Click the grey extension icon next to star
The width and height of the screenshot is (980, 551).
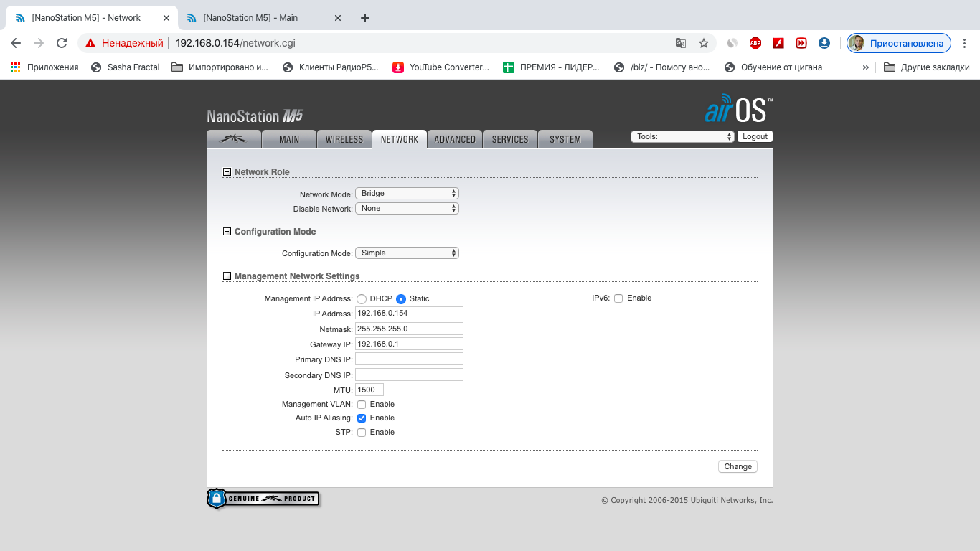click(732, 43)
